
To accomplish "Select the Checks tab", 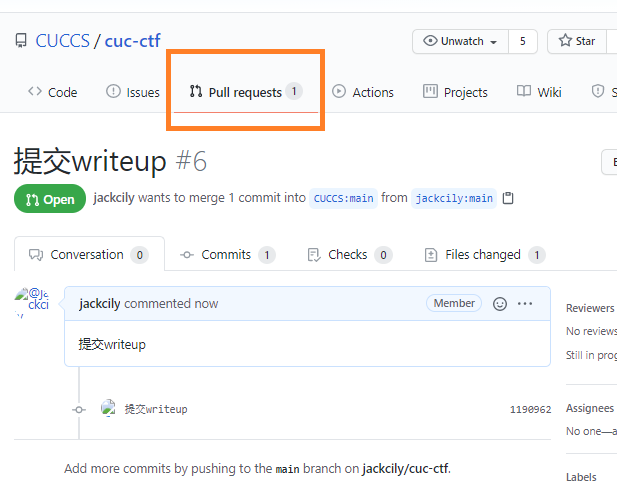I will pos(349,255).
